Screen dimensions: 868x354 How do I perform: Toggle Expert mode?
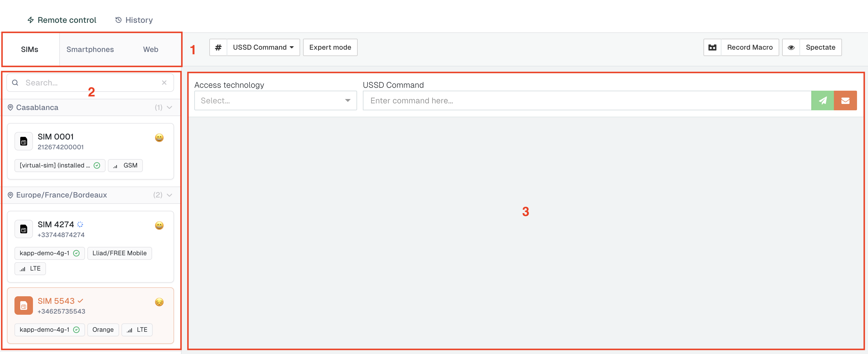tap(330, 47)
